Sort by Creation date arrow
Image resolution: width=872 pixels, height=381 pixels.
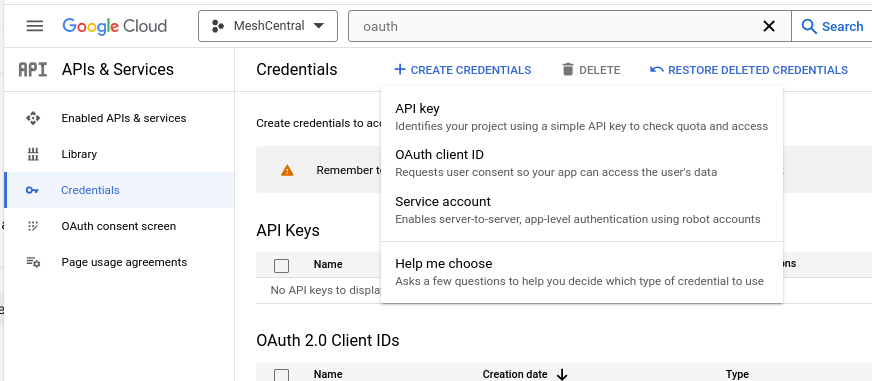tap(562, 374)
